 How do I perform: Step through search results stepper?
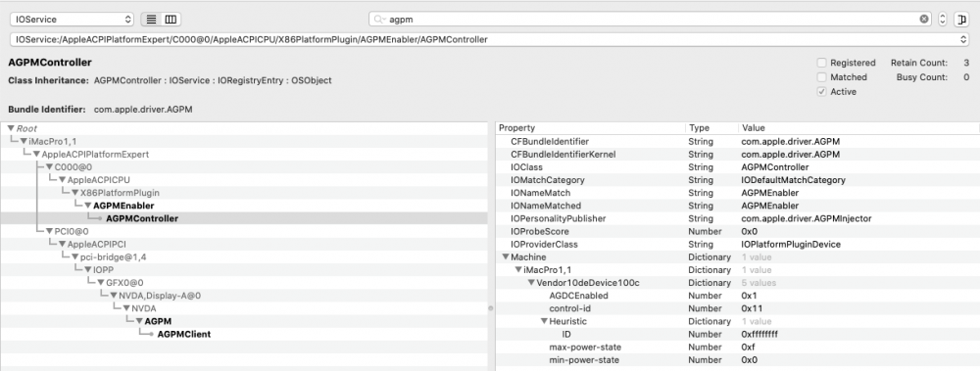point(943,20)
